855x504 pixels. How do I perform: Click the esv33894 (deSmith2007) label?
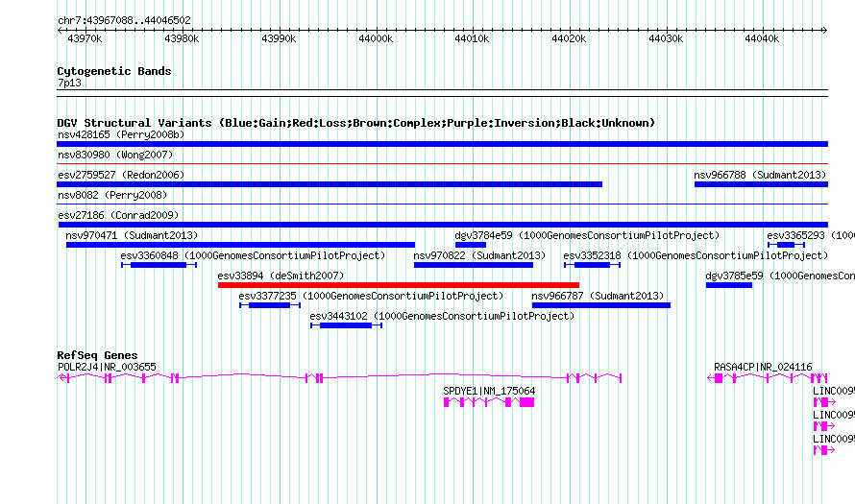pos(281,276)
